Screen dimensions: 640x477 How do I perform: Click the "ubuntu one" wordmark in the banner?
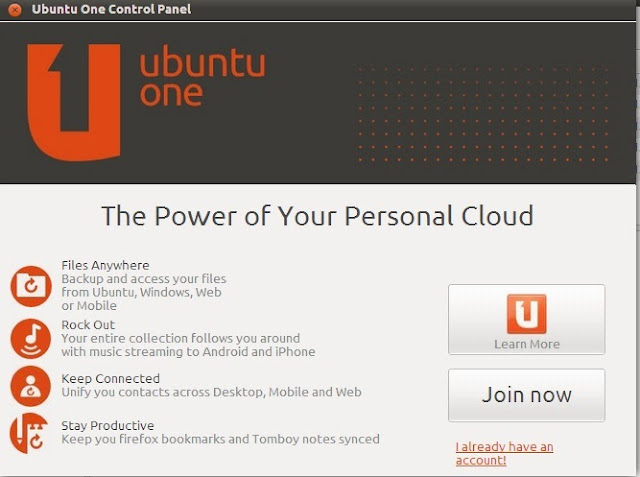point(201,79)
